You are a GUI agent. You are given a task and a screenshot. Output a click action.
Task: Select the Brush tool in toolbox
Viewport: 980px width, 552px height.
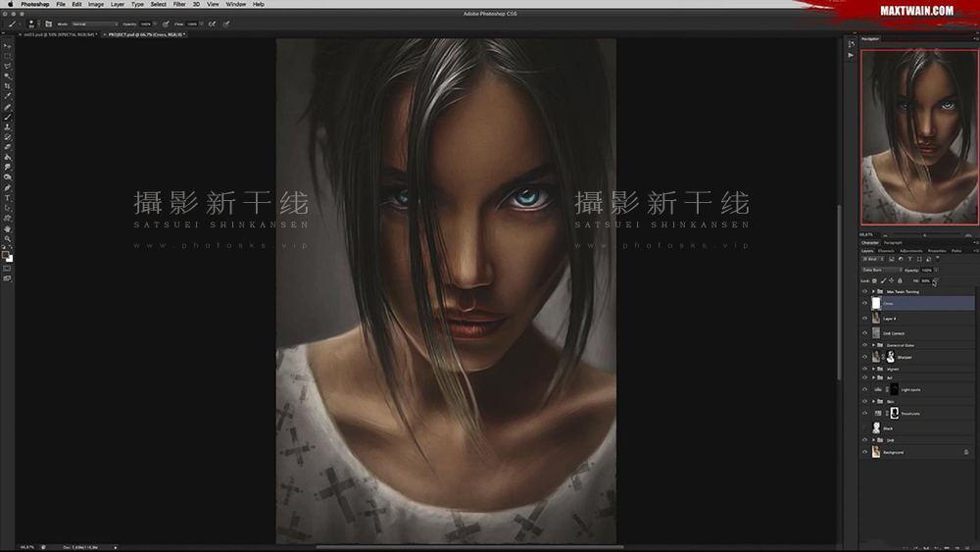pyautogui.click(x=8, y=117)
